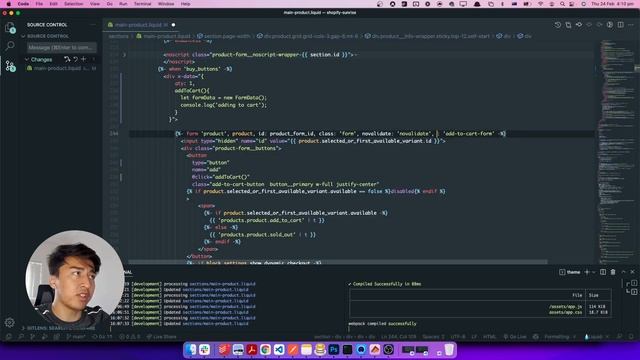Click Live Share in status bar
This screenshot has height=360, width=640.
tap(161, 337)
